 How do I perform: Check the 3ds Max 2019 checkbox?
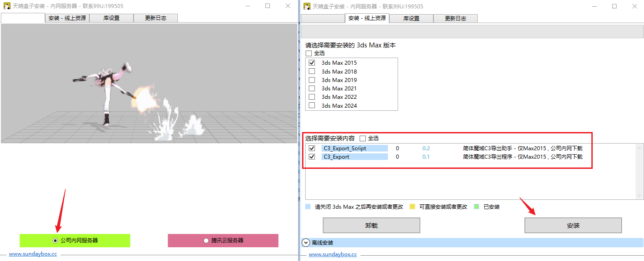[x=312, y=80]
